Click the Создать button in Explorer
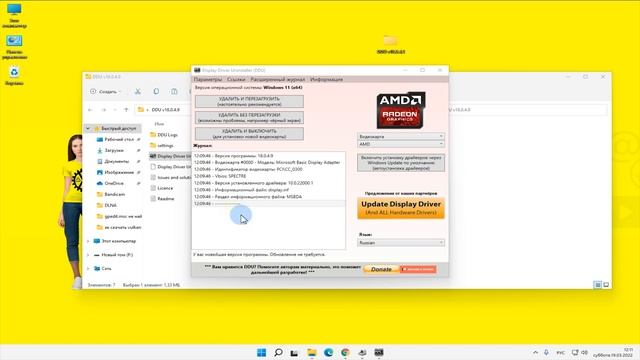This screenshot has height=360, width=640. [x=106, y=91]
